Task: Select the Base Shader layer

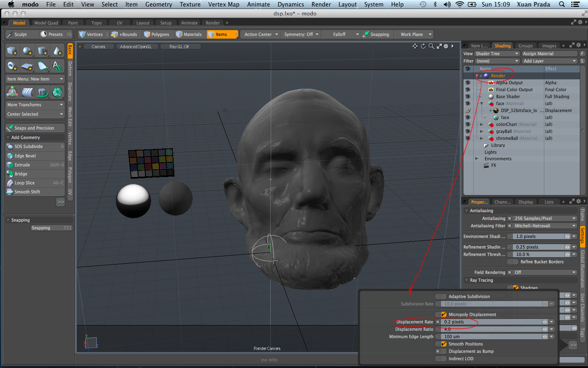Action: tap(508, 96)
